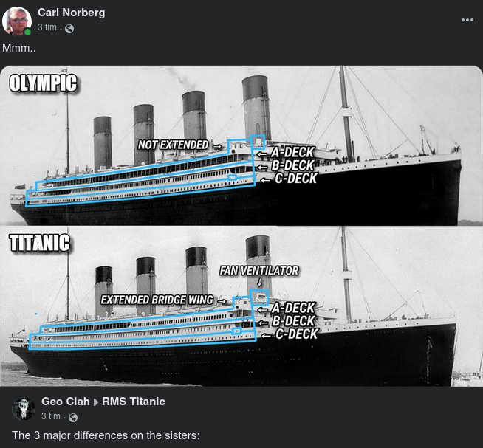Click the green online status dot
The image size is (483, 448).
pyautogui.click(x=27, y=32)
